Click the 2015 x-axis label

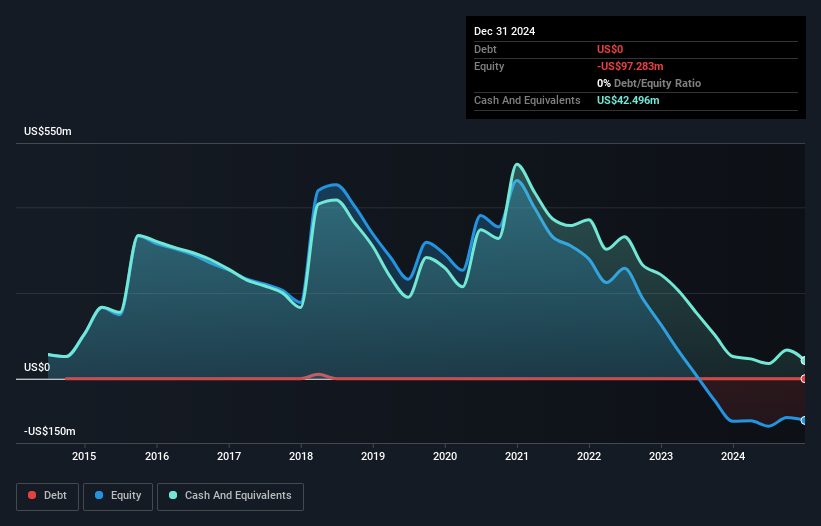[84, 456]
